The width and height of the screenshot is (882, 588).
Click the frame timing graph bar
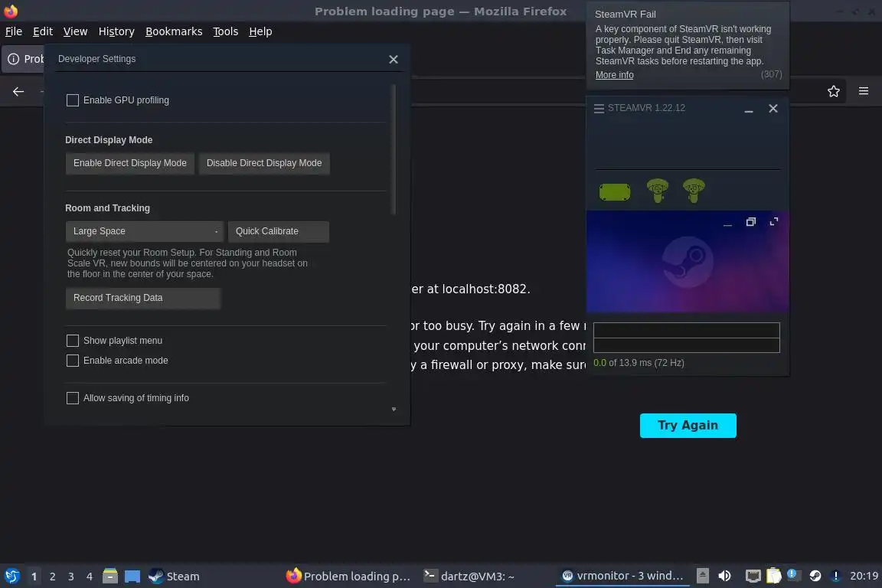687,338
